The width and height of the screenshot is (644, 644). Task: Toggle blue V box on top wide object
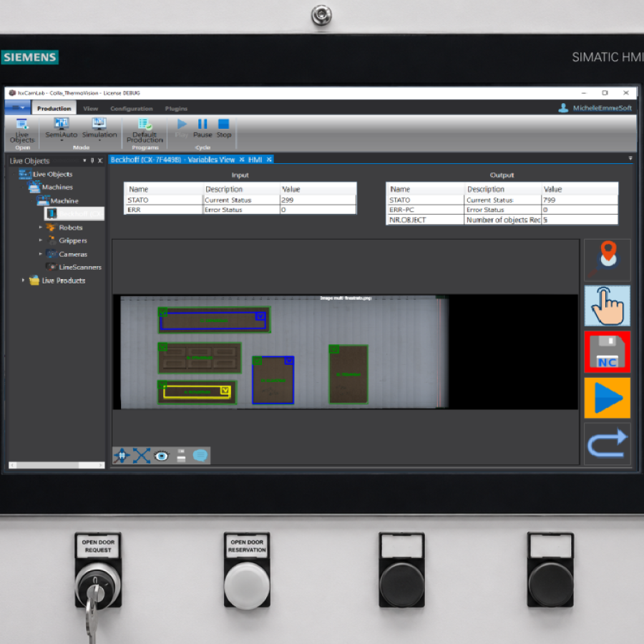coord(260,316)
